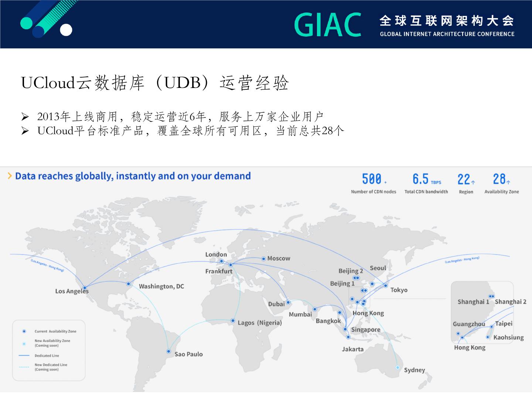Click the "Tokyo" city label

point(399,290)
